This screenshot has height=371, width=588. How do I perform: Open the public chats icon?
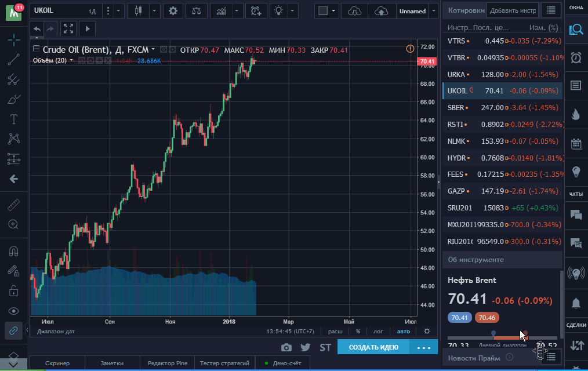576,214
